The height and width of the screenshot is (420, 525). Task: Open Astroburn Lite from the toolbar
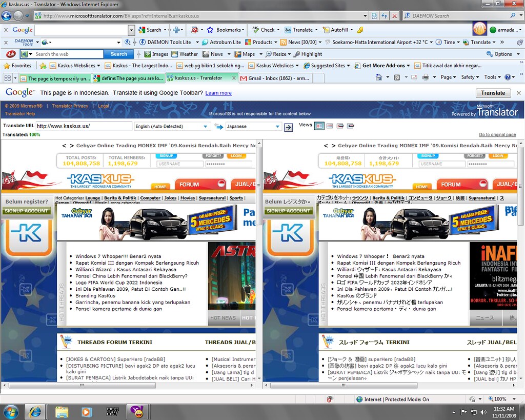pos(221,42)
